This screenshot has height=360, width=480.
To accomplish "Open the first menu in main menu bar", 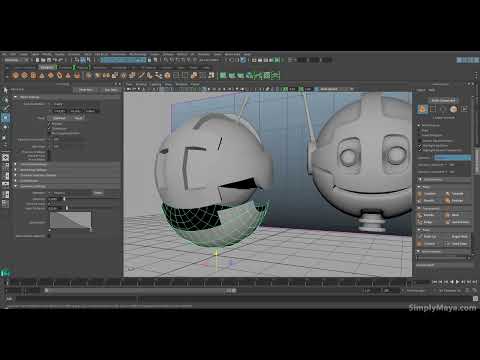I will pos(4,54).
